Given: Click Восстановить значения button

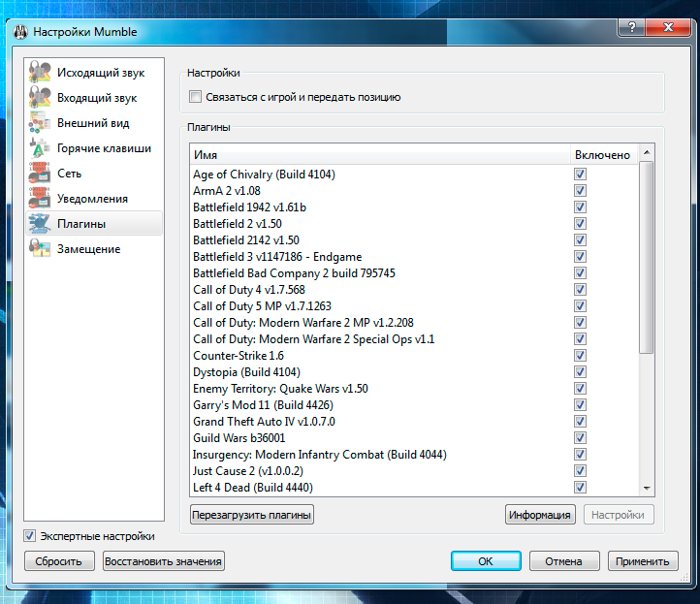Looking at the screenshot, I should pyautogui.click(x=164, y=561).
